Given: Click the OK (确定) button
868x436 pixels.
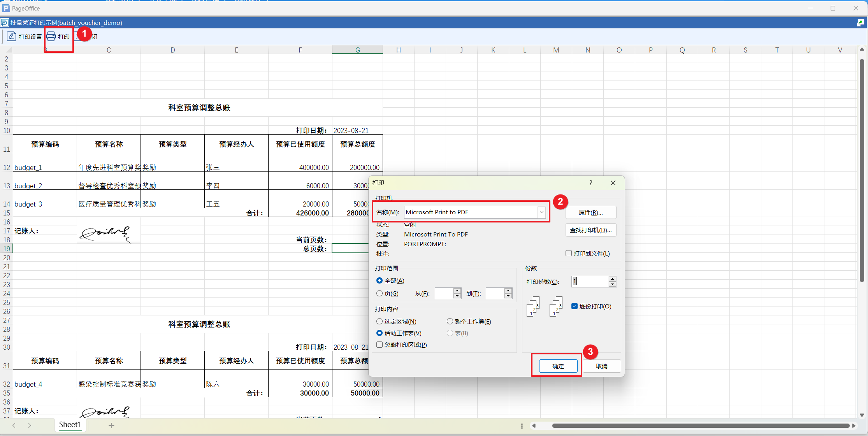Looking at the screenshot, I should [558, 366].
